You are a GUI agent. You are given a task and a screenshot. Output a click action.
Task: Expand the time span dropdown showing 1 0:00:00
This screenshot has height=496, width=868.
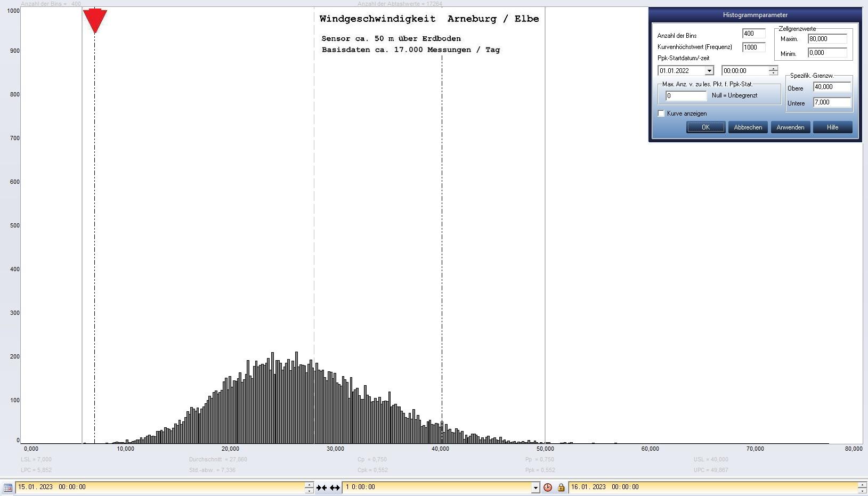(536, 487)
